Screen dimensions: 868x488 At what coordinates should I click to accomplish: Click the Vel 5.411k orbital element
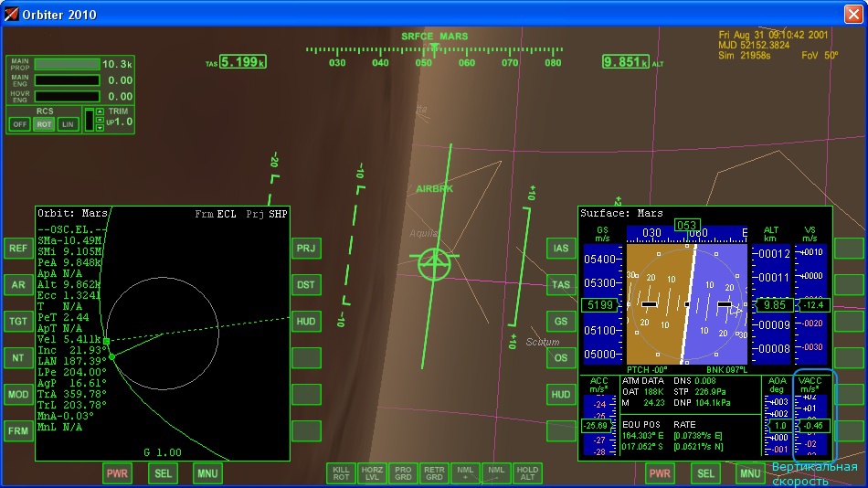click(69, 339)
